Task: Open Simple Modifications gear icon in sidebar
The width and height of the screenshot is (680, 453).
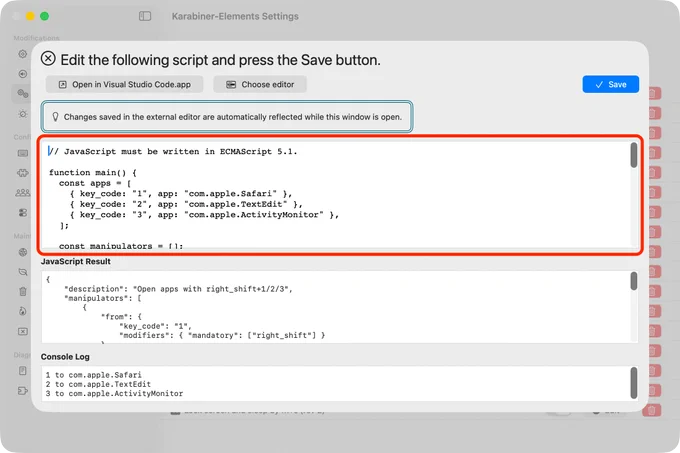Action: (x=23, y=54)
